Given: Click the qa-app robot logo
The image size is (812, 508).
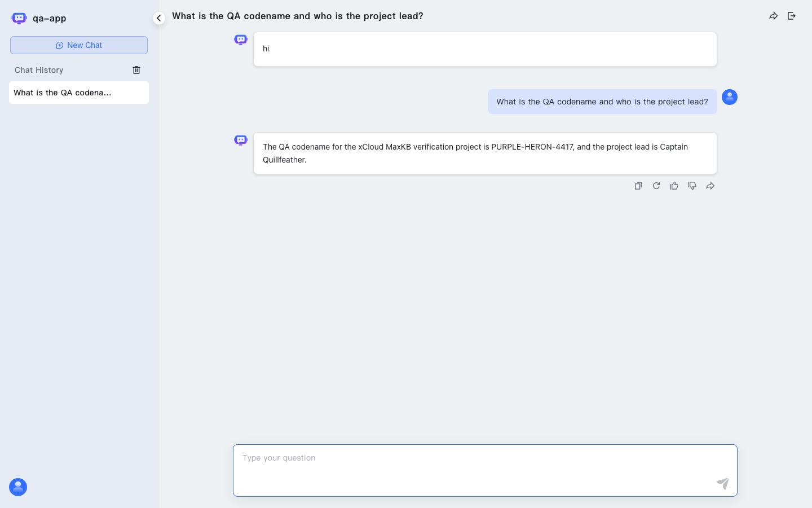Looking at the screenshot, I should point(19,18).
